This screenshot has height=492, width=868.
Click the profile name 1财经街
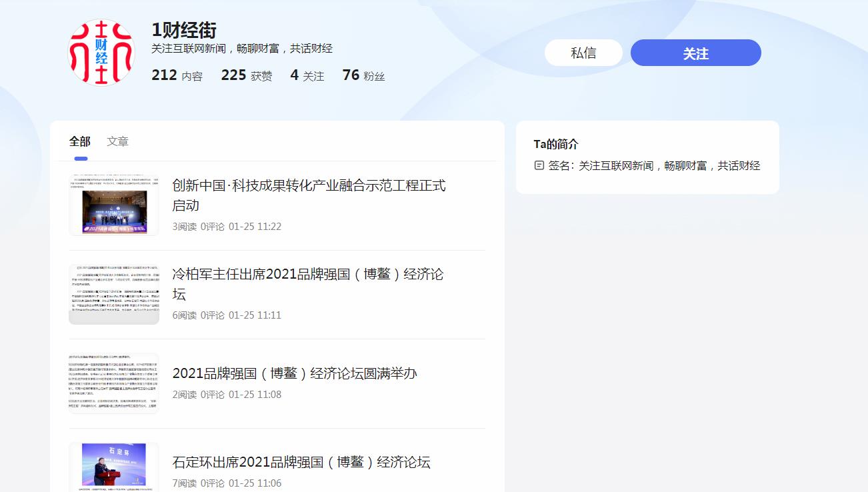[184, 30]
